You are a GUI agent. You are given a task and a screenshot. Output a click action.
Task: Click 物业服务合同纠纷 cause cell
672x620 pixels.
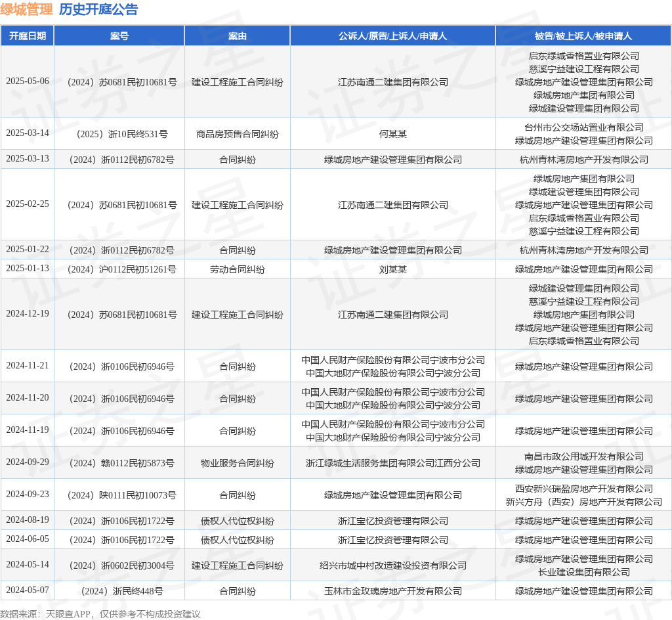tap(238, 463)
